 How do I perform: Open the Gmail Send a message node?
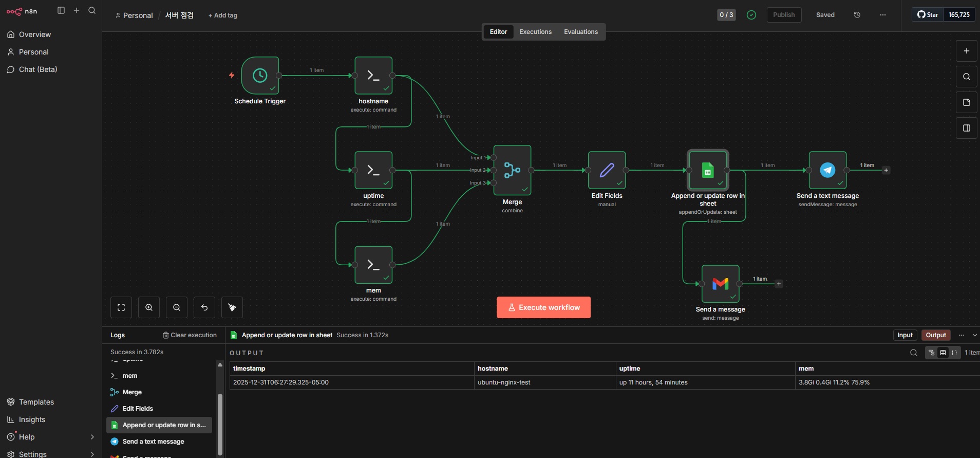(x=720, y=284)
